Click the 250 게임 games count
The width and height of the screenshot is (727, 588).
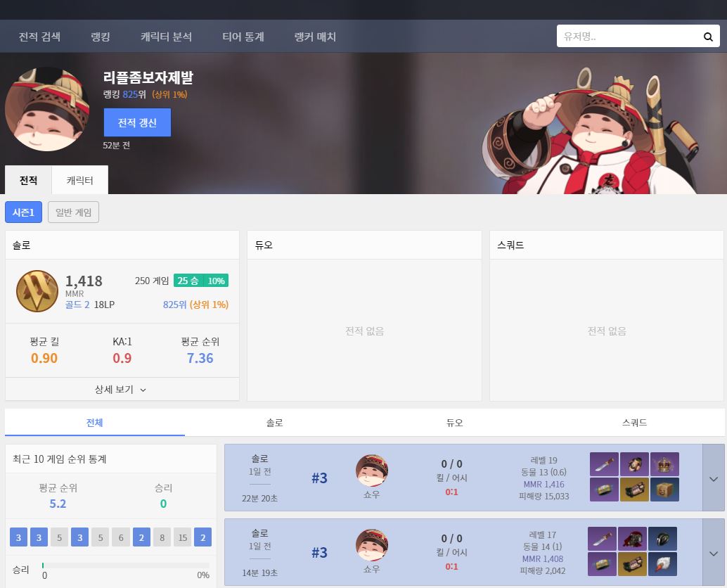pos(152,281)
